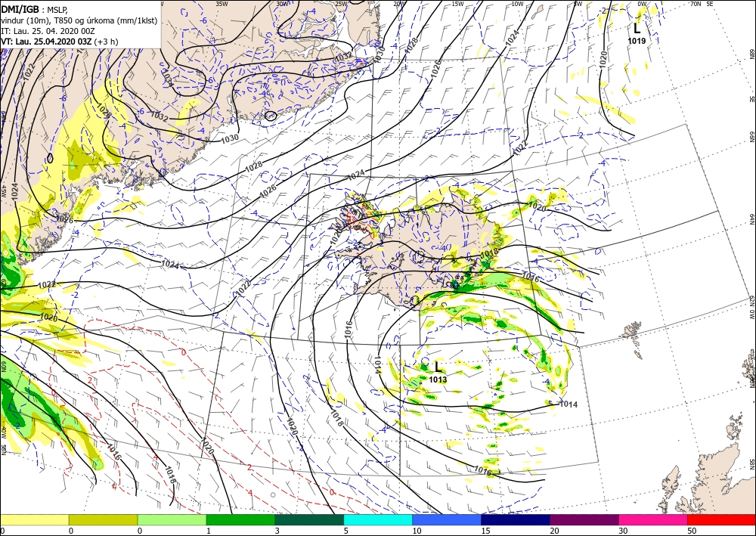Click the '45W' longitude label on left edge
Image resolution: width=756 pixels, height=536 pixels.
pyautogui.click(x=4, y=192)
